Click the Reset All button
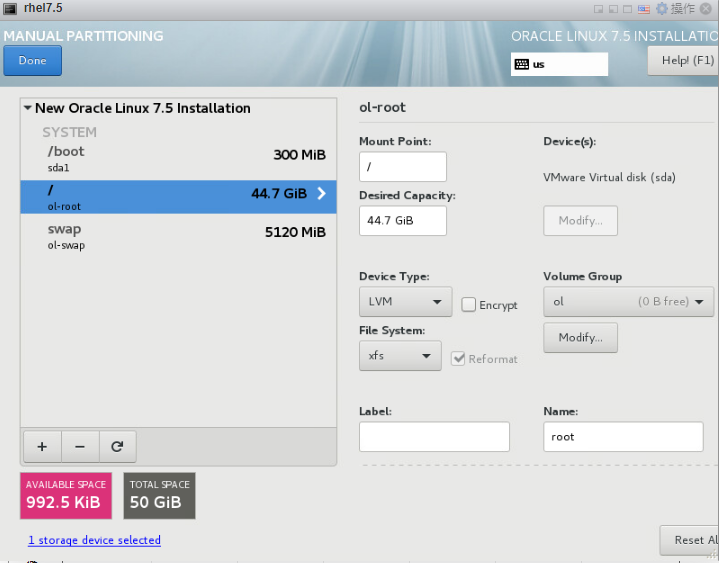This screenshot has height=563, width=719. [689, 540]
